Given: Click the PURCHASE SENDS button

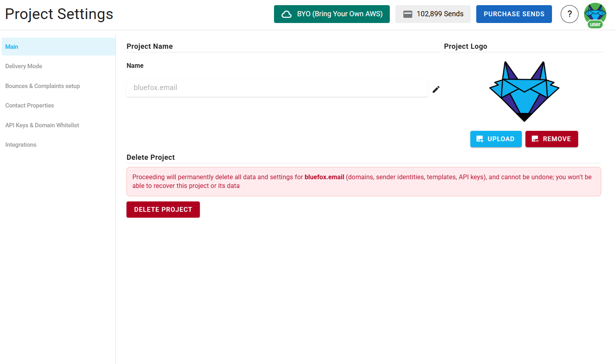Looking at the screenshot, I should point(514,13).
